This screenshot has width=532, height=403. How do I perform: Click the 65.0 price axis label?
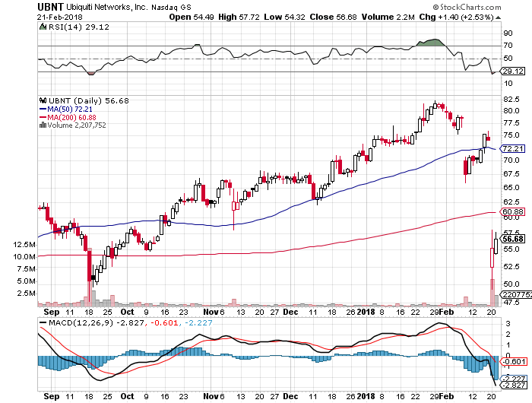pos(511,187)
